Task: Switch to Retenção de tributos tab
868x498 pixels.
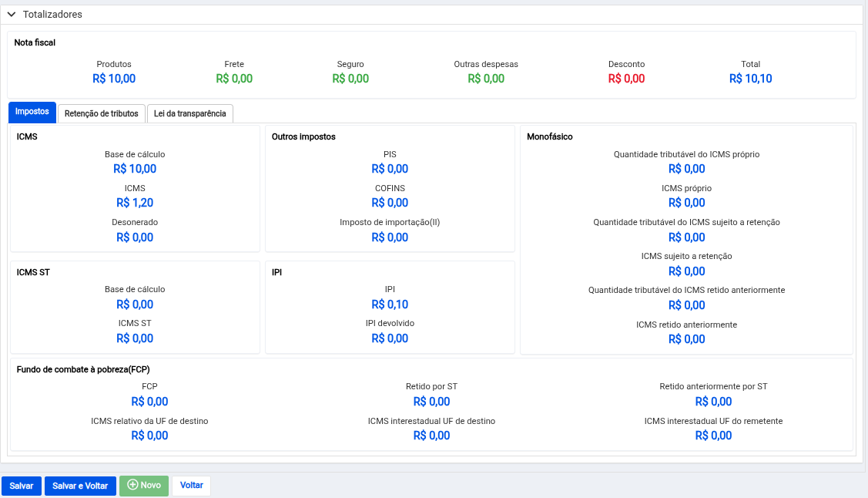Action: (x=102, y=113)
